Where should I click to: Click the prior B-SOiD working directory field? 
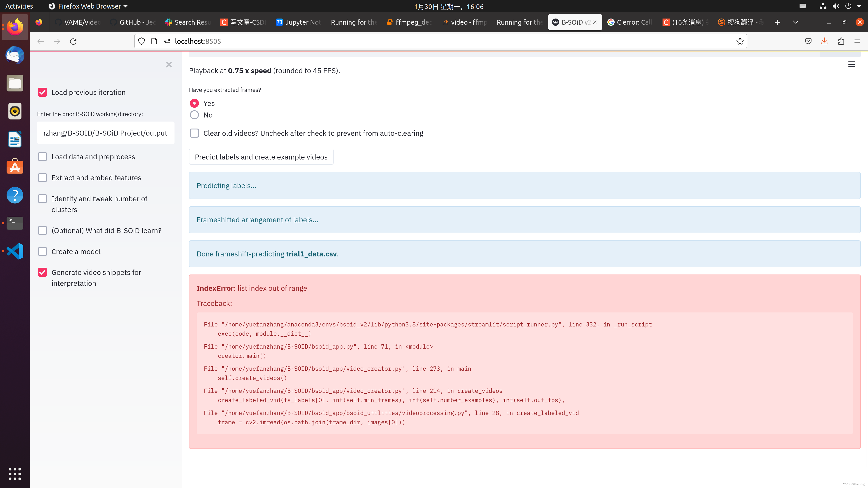[x=106, y=133]
